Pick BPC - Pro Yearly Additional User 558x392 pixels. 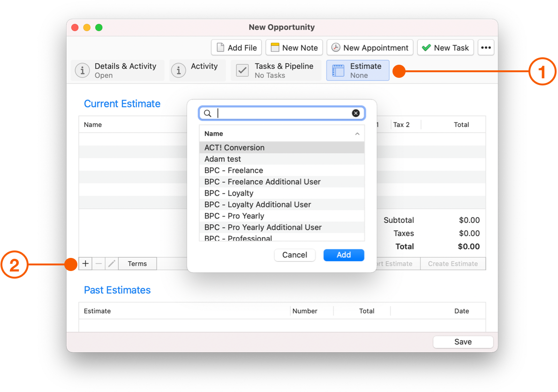282,227
